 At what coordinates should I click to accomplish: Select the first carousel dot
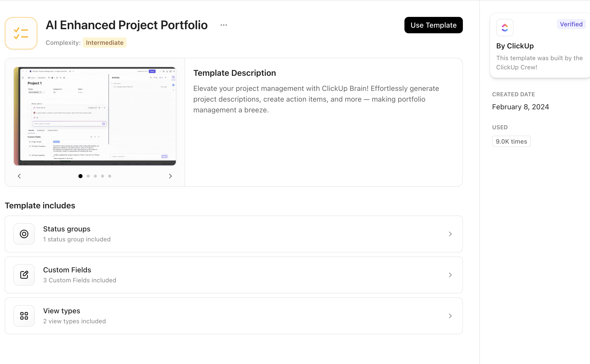[80, 176]
